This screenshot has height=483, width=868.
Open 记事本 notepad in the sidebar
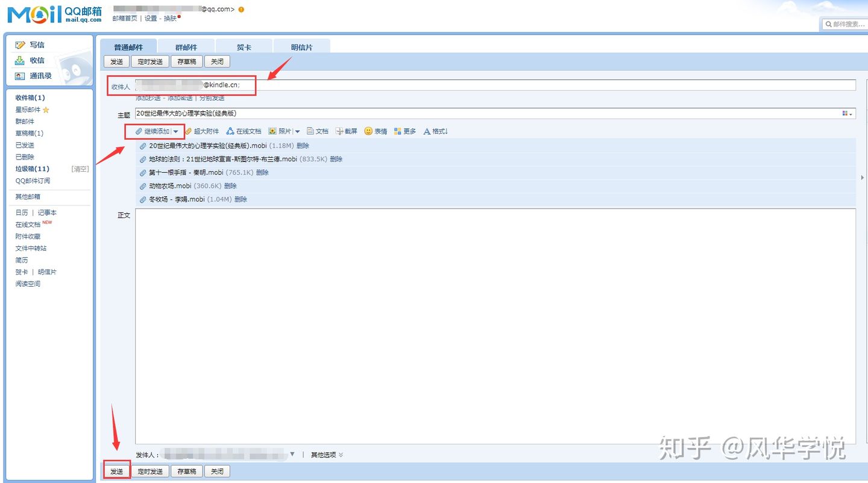coord(47,213)
